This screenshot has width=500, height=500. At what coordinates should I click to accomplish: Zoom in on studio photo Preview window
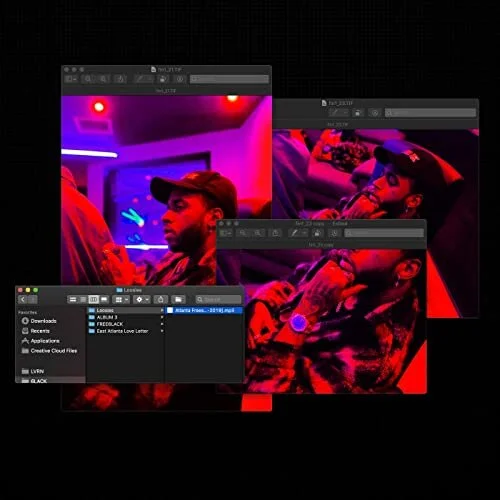(x=103, y=79)
